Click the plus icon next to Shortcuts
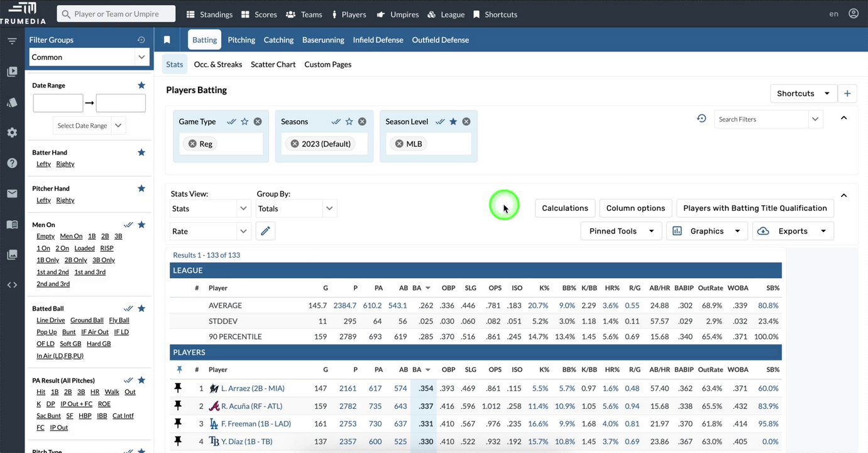The image size is (868, 453). [x=847, y=93]
